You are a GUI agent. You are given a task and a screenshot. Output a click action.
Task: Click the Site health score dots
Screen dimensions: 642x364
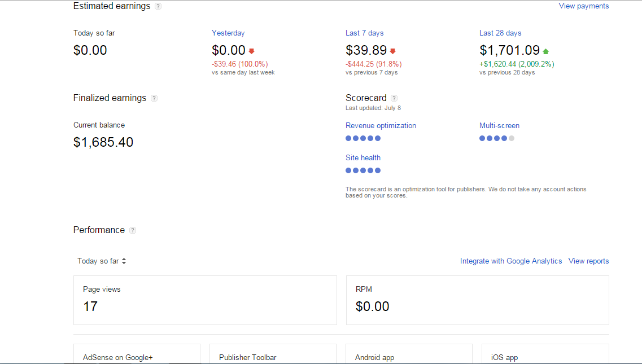coord(363,170)
